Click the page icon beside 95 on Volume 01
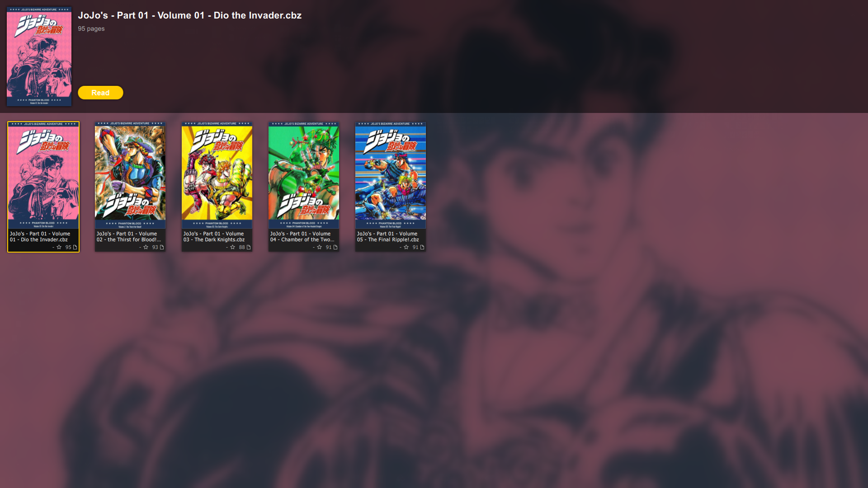Image resolution: width=868 pixels, height=488 pixels. tap(75, 247)
